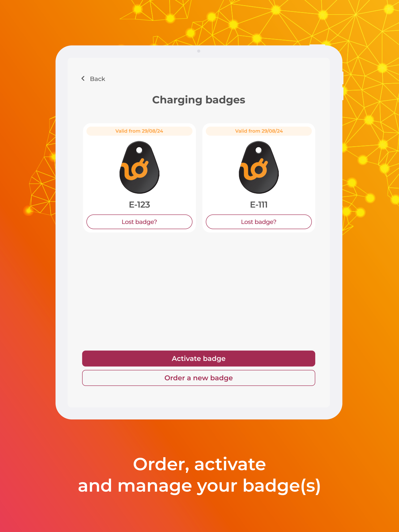This screenshot has width=399, height=532.
Task: Select the E-111 charging badge key fob image
Action: click(x=259, y=167)
